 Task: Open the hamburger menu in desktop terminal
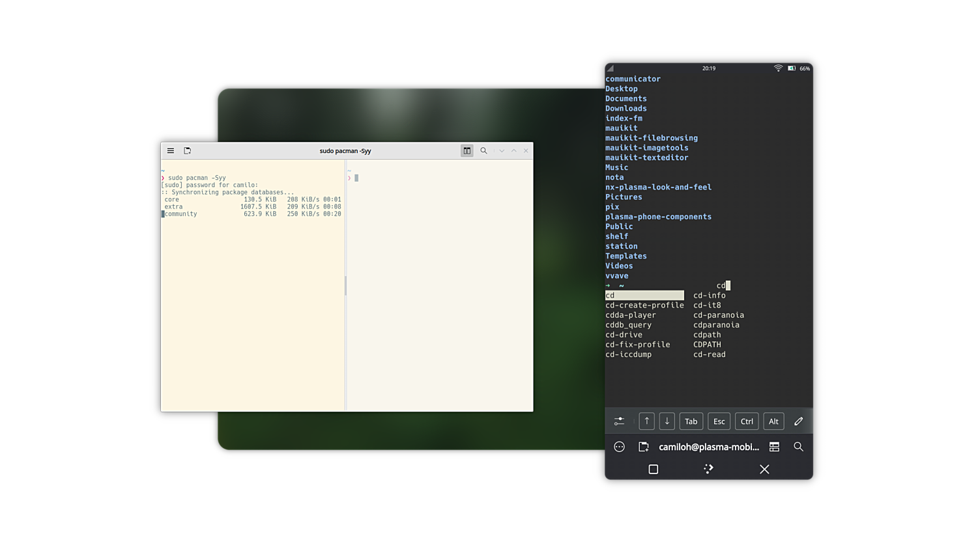171,150
